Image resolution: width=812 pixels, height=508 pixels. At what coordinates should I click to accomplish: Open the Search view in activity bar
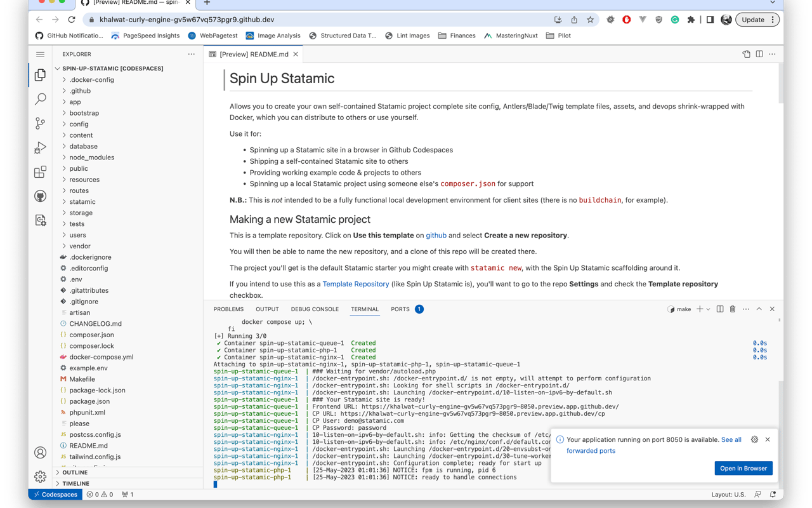pos(40,99)
